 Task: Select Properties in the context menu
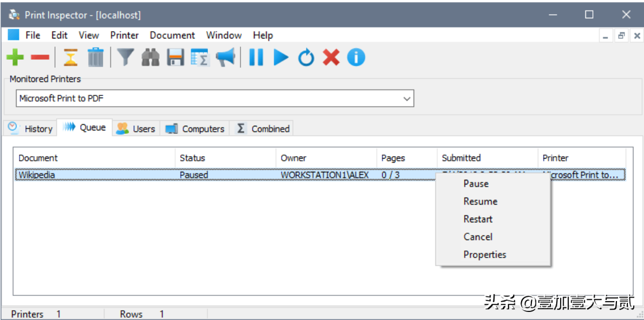[x=484, y=255]
